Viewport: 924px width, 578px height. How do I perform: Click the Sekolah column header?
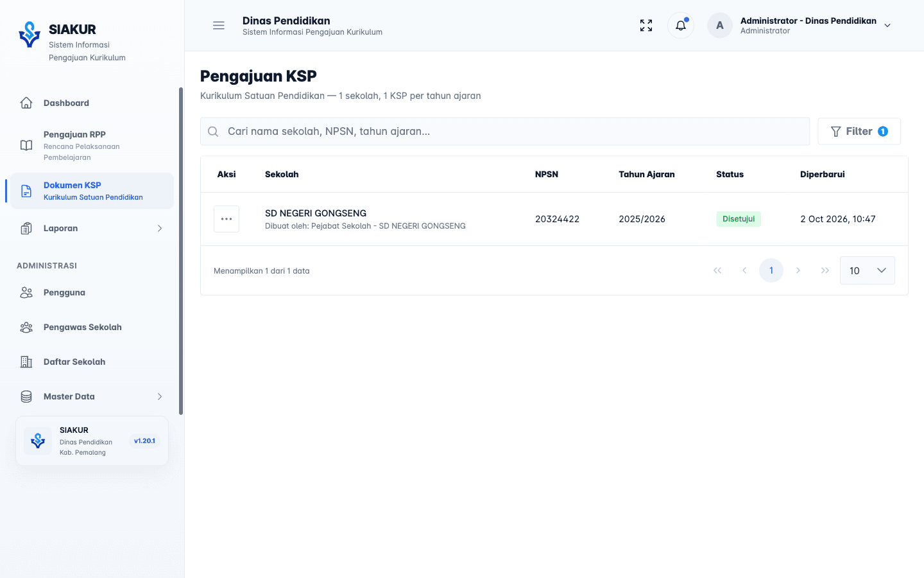point(282,174)
